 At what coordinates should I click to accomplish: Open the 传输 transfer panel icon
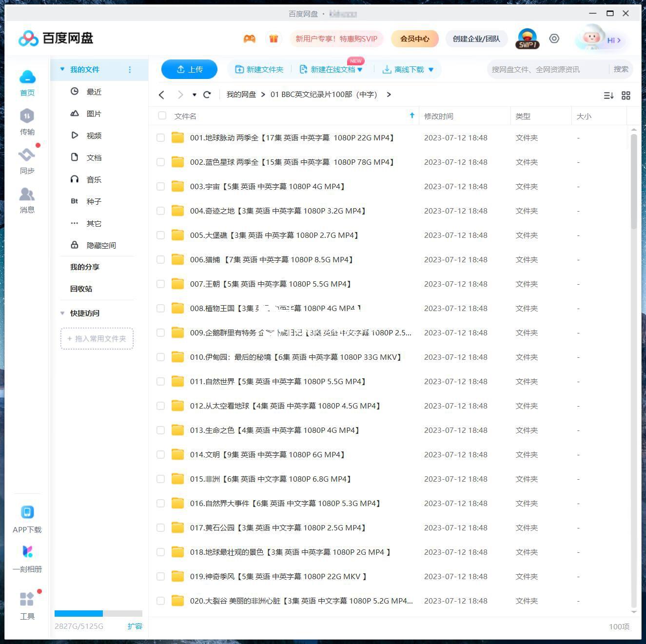point(27,117)
